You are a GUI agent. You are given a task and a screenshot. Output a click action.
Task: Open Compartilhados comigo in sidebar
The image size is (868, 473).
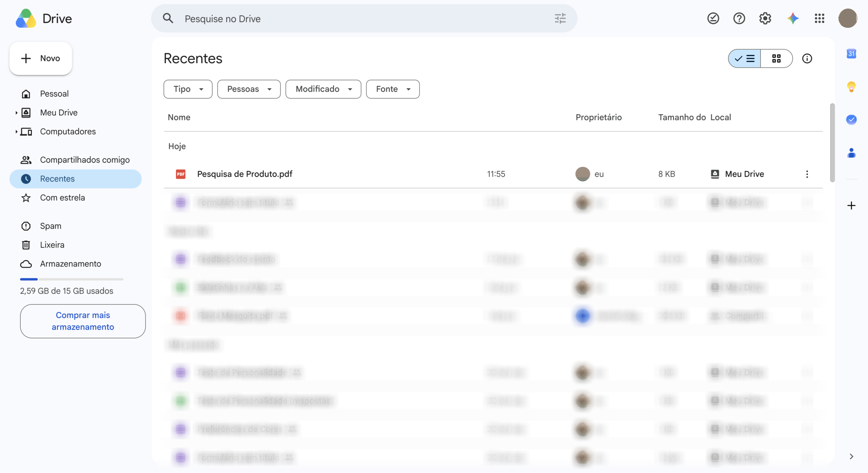click(75, 160)
